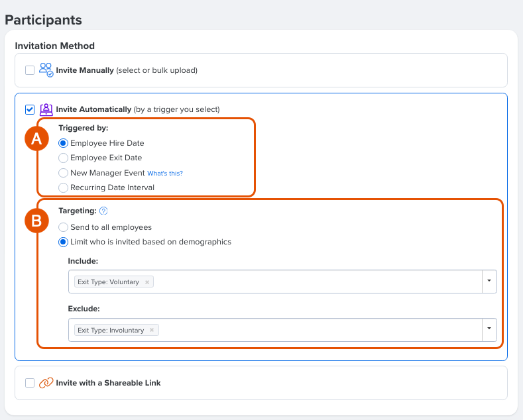The height and width of the screenshot is (420, 523).
Task: Click the Invite Manually people icon
Action: pos(46,70)
